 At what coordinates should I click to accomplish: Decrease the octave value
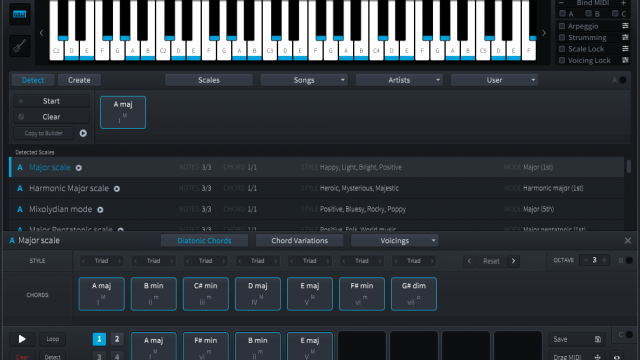[x=586, y=260]
